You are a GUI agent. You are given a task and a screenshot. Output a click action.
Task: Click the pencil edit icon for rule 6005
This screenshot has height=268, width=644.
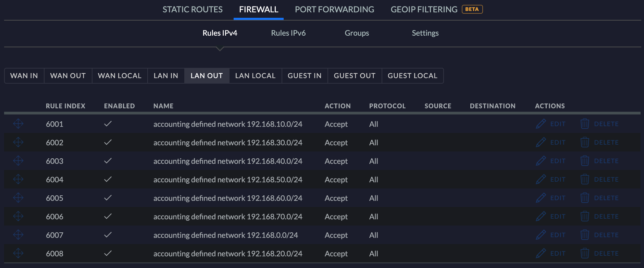pos(541,198)
